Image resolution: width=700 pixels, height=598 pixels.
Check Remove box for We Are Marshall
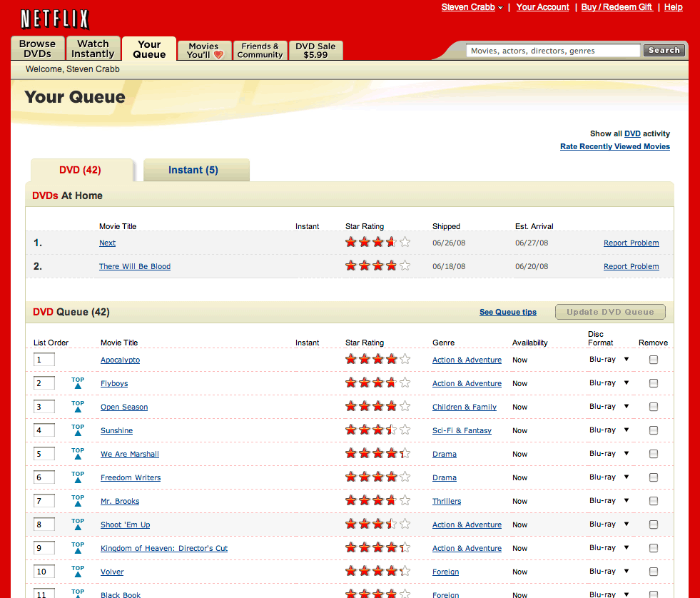[654, 454]
